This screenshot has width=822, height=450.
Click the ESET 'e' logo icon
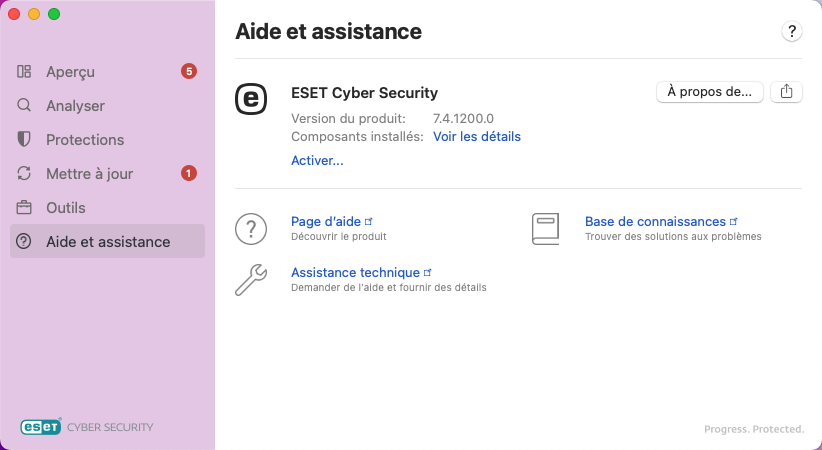tap(251, 98)
